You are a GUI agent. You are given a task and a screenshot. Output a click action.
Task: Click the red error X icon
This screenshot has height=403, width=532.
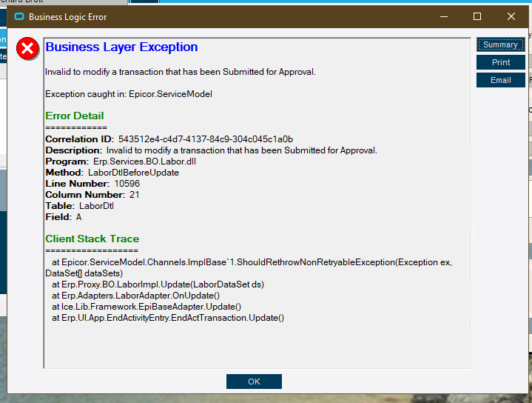[x=27, y=49]
